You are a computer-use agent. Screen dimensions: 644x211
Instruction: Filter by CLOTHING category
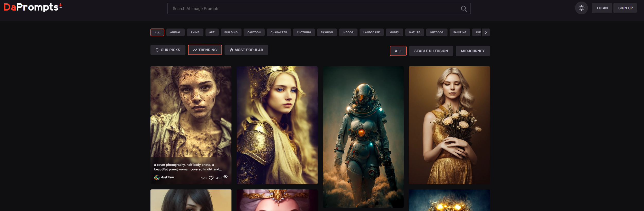pyautogui.click(x=304, y=32)
